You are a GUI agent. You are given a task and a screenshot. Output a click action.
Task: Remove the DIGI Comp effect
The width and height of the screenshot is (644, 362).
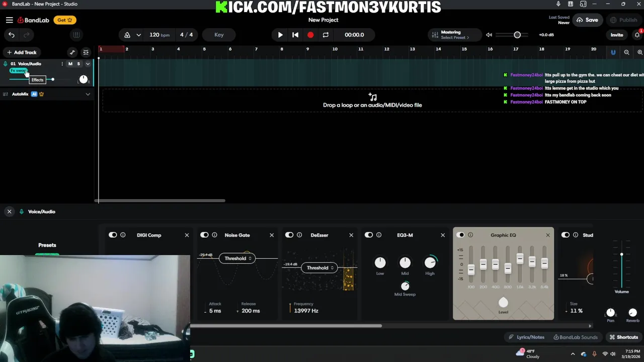[187, 235]
